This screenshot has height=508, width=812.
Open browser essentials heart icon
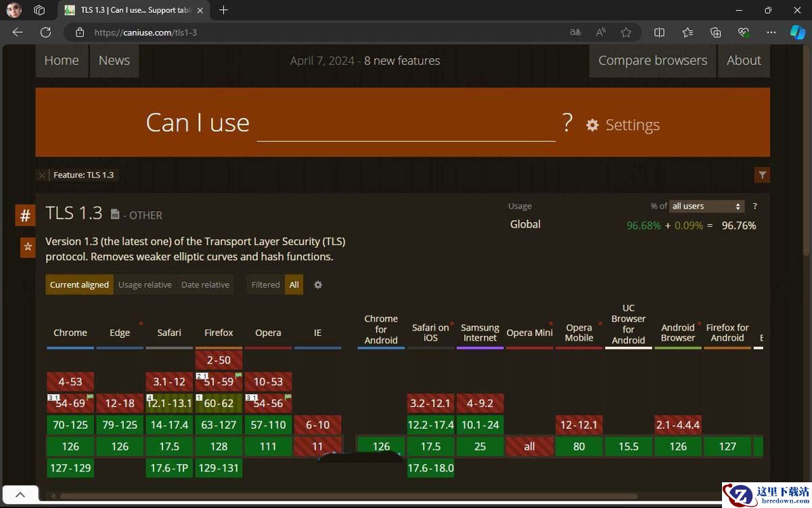[744, 32]
